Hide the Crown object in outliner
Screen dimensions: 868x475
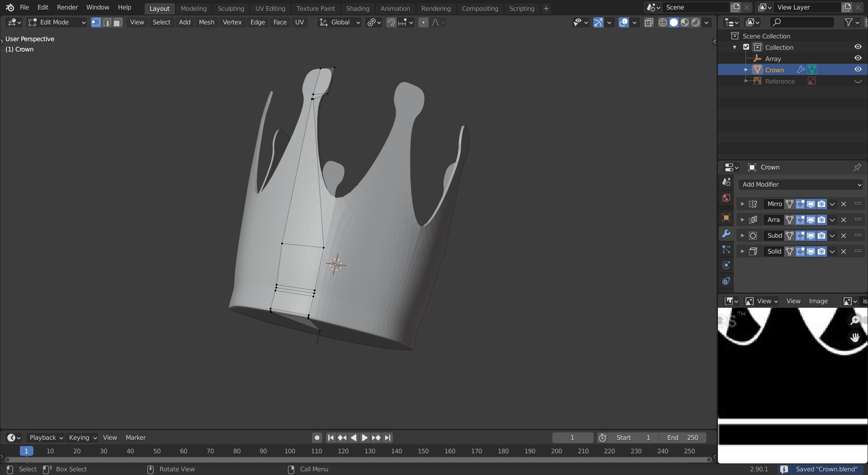(x=858, y=70)
